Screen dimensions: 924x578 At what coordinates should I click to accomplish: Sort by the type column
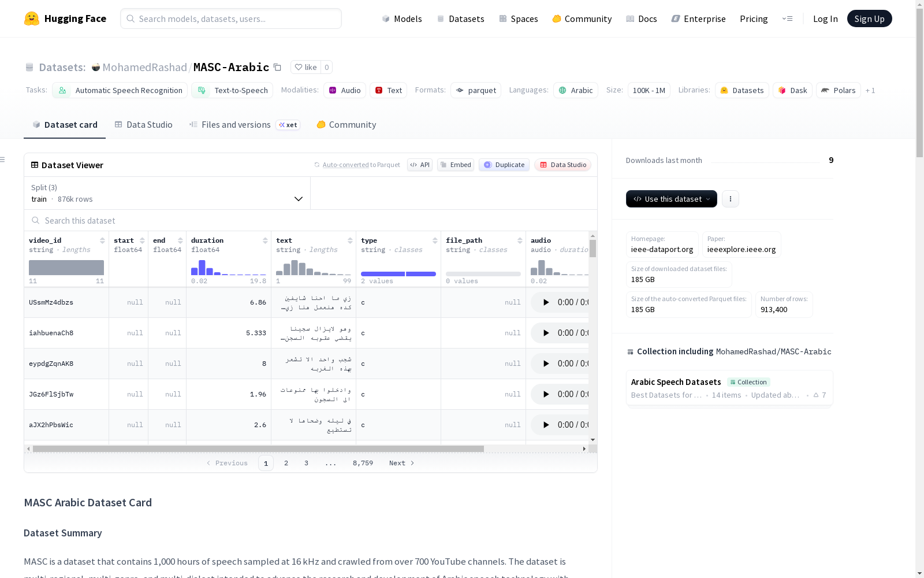click(x=435, y=240)
